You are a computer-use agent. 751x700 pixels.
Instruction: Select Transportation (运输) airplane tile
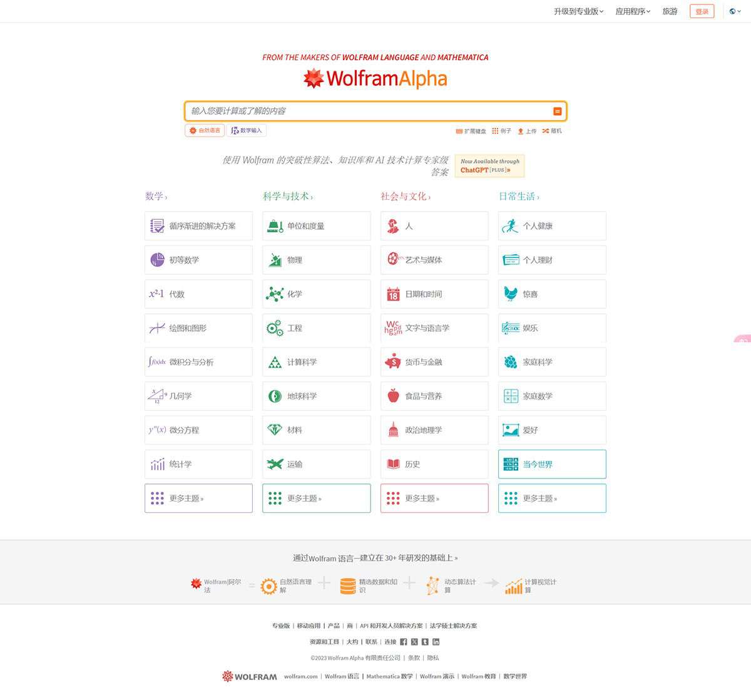coord(316,464)
